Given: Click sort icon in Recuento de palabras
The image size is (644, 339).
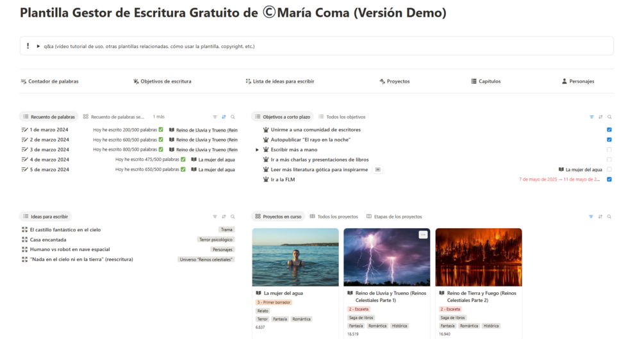Looking at the screenshot, I should click(224, 117).
